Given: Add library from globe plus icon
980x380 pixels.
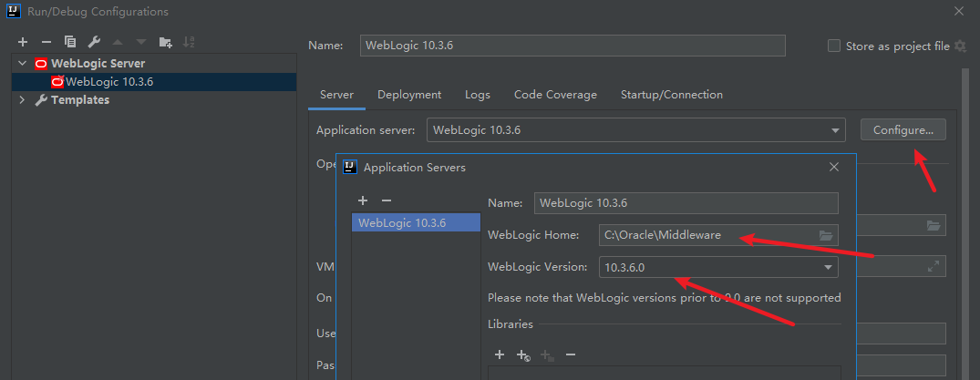Looking at the screenshot, I should click(524, 355).
